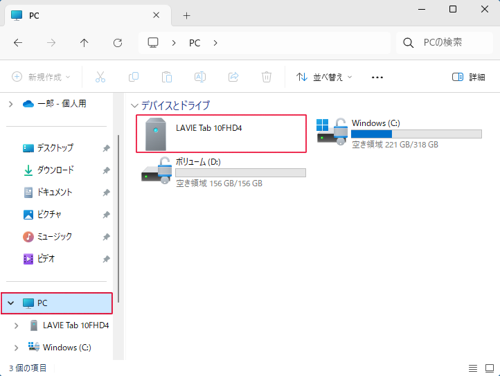The image size is (500, 376).
Task: Minimize the Explorer window
Action: (422, 9)
